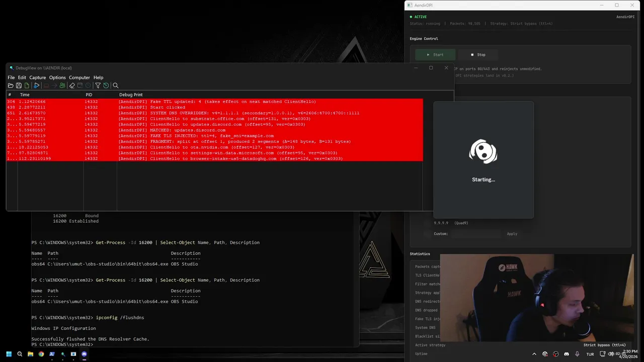Select the 'MATCHED: updates.discord.com' log row

215,130
